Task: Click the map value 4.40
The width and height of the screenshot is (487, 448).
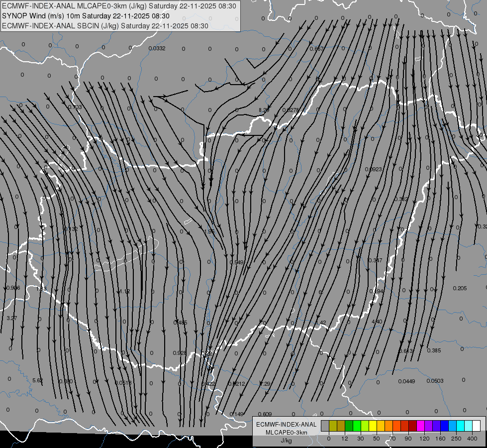Action: coord(377,321)
